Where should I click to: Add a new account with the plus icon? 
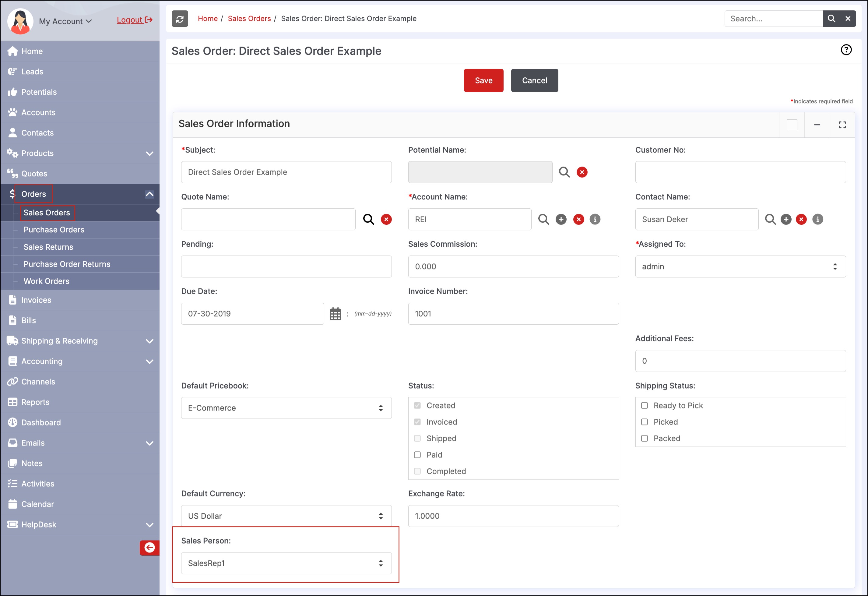tap(561, 219)
